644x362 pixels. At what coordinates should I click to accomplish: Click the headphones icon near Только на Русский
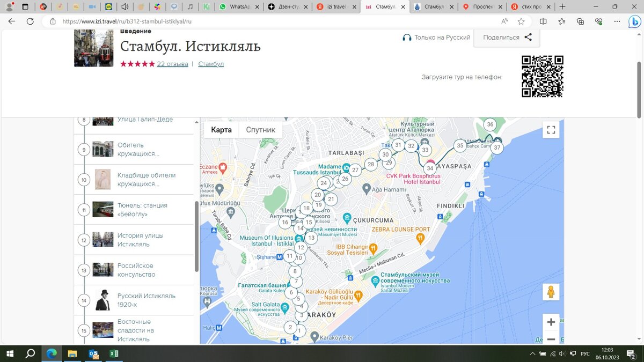tap(406, 38)
